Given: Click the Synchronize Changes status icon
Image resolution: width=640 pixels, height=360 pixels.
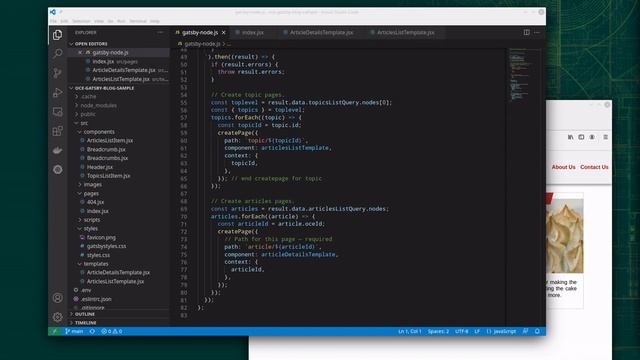Looking at the screenshot, I should (x=92, y=331).
